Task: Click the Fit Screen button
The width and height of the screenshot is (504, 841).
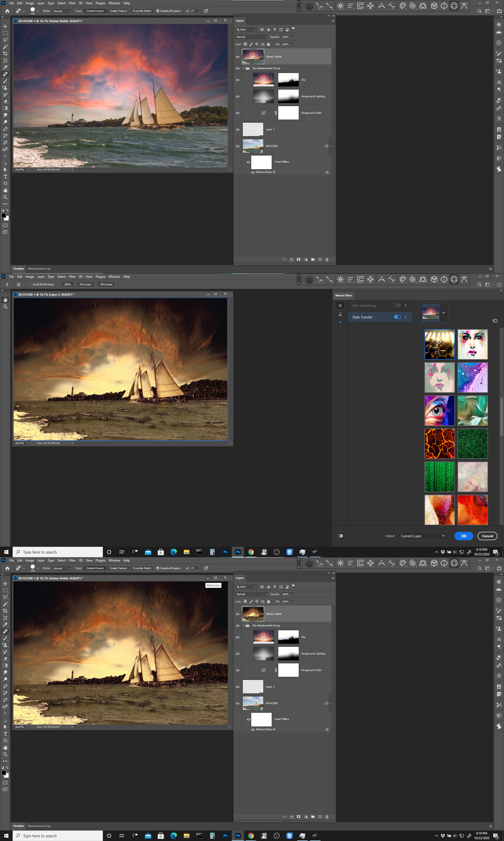Action: (x=85, y=284)
